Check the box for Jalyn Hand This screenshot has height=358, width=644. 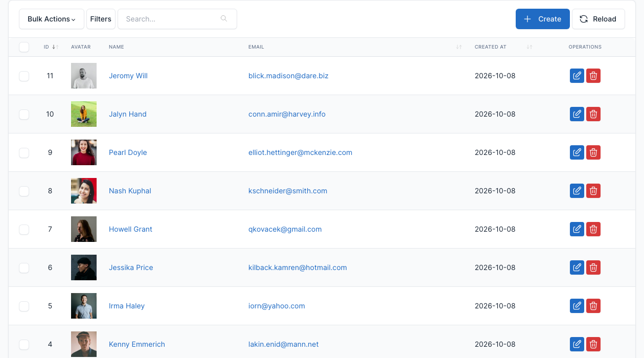pos(24,115)
